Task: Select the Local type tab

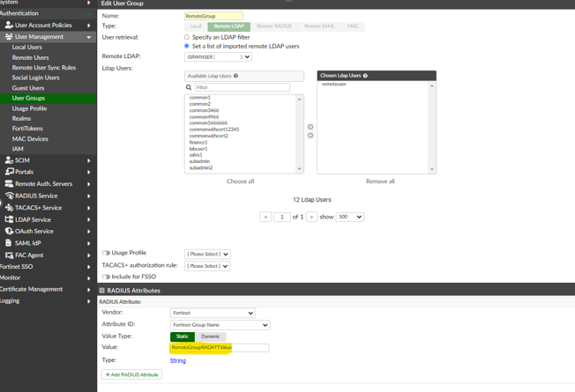Action: (x=196, y=26)
